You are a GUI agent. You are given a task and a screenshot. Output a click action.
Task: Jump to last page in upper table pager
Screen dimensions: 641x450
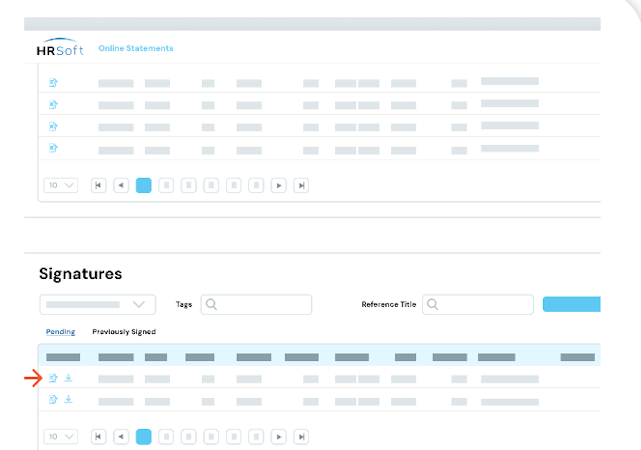(x=301, y=186)
